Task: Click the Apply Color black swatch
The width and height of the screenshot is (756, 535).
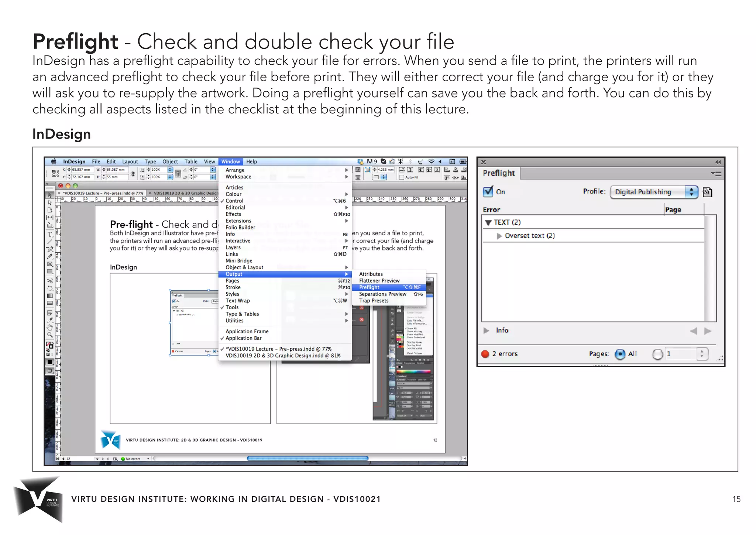Action: [49, 362]
